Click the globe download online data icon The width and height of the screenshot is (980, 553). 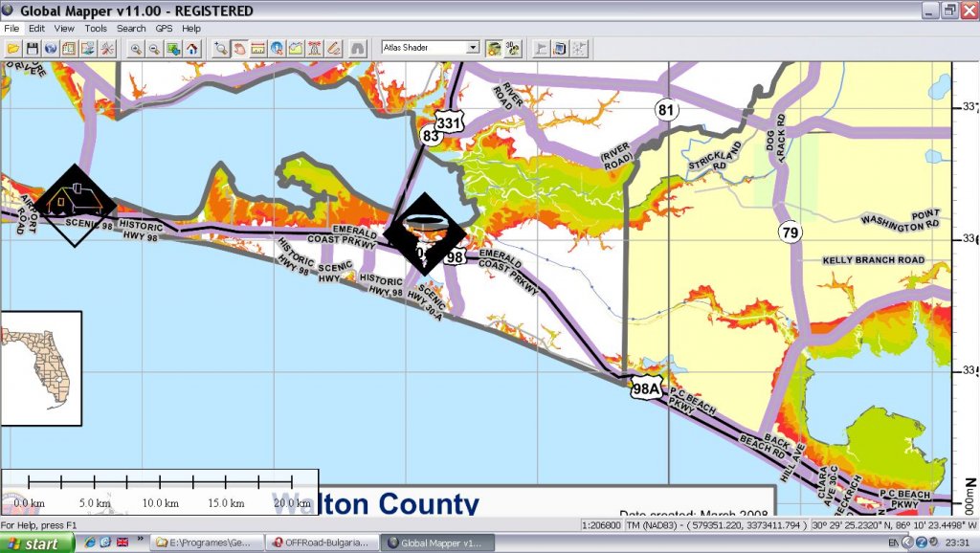(51, 48)
